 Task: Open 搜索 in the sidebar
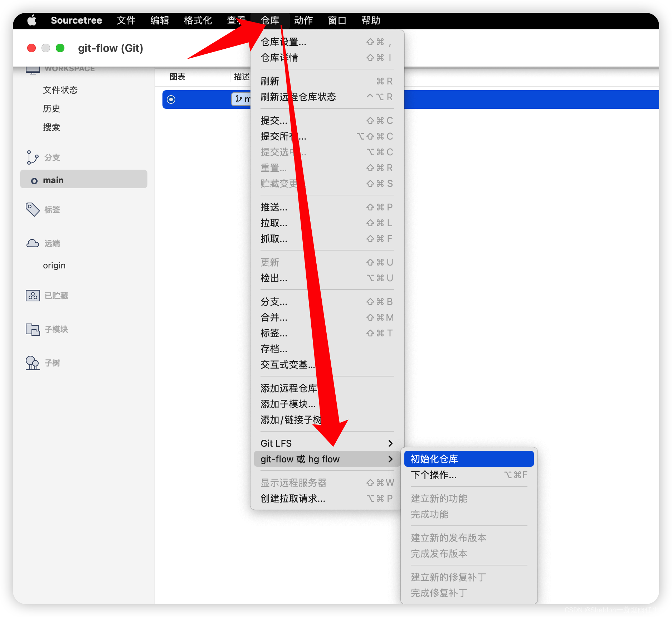[x=52, y=127]
